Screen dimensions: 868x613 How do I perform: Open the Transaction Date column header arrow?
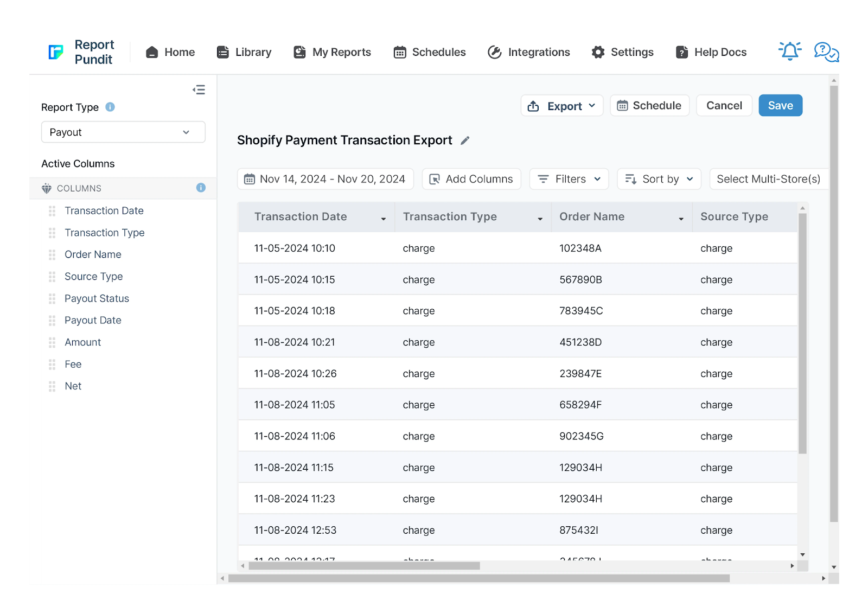point(384,218)
